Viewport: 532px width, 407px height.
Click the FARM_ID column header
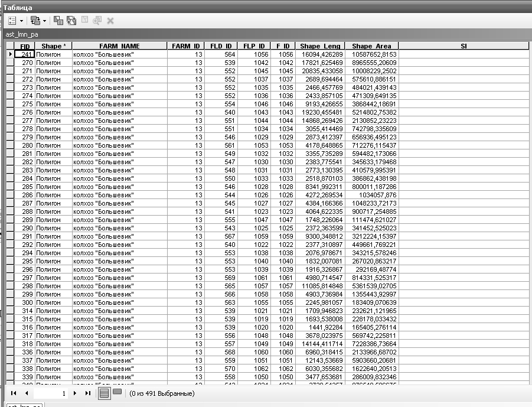click(185, 46)
